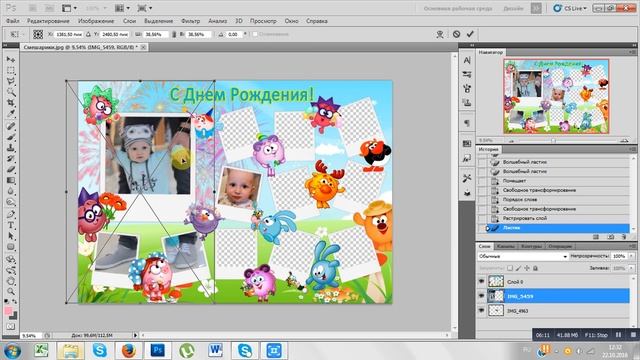Toggle lock all padlock

coord(536,268)
